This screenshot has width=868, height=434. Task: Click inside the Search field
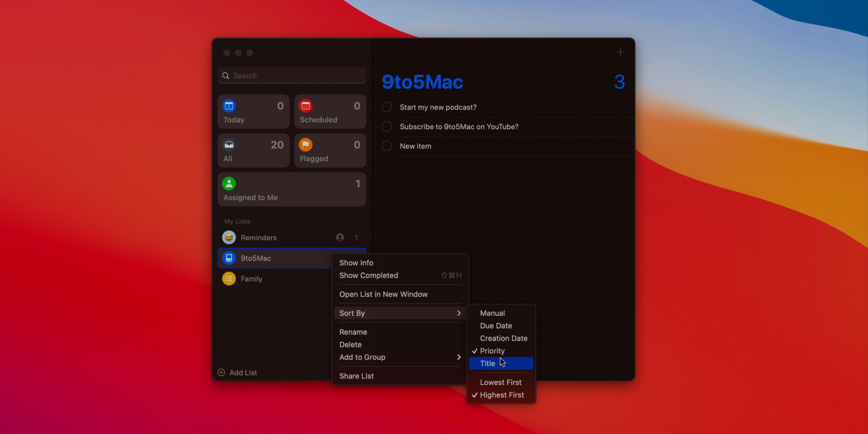(x=292, y=75)
